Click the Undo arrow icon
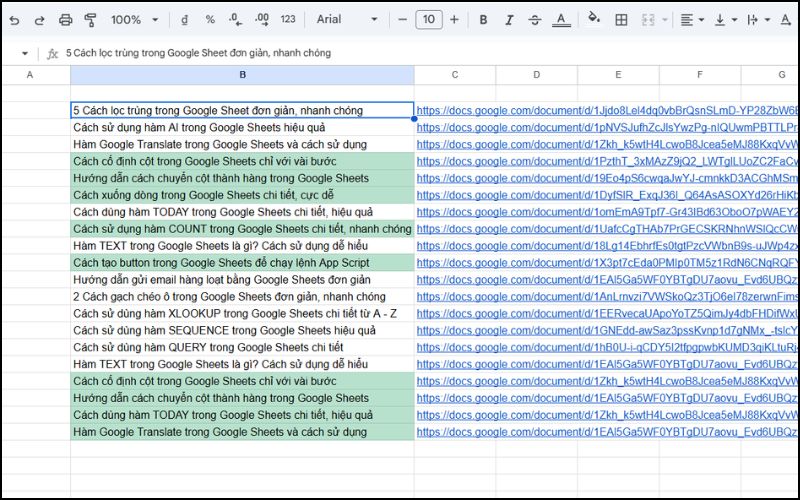The image size is (800, 500). [x=14, y=20]
